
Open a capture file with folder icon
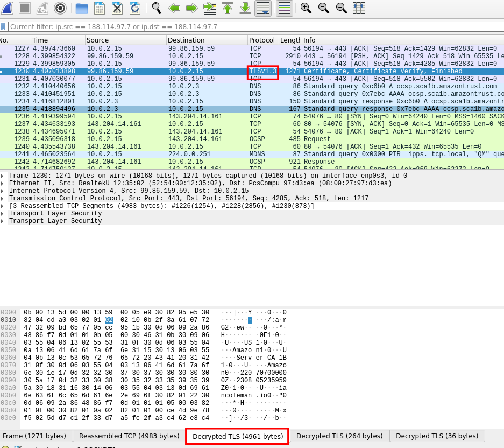(82, 8)
